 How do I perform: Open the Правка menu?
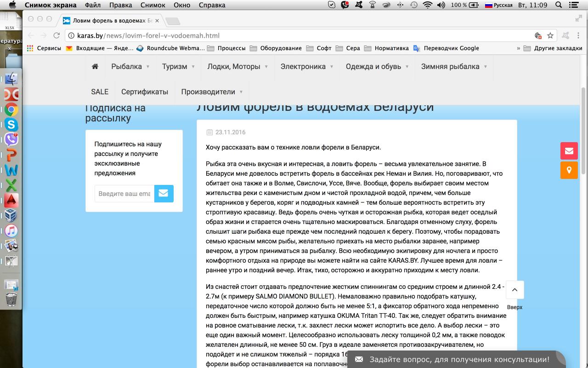pyautogui.click(x=120, y=5)
